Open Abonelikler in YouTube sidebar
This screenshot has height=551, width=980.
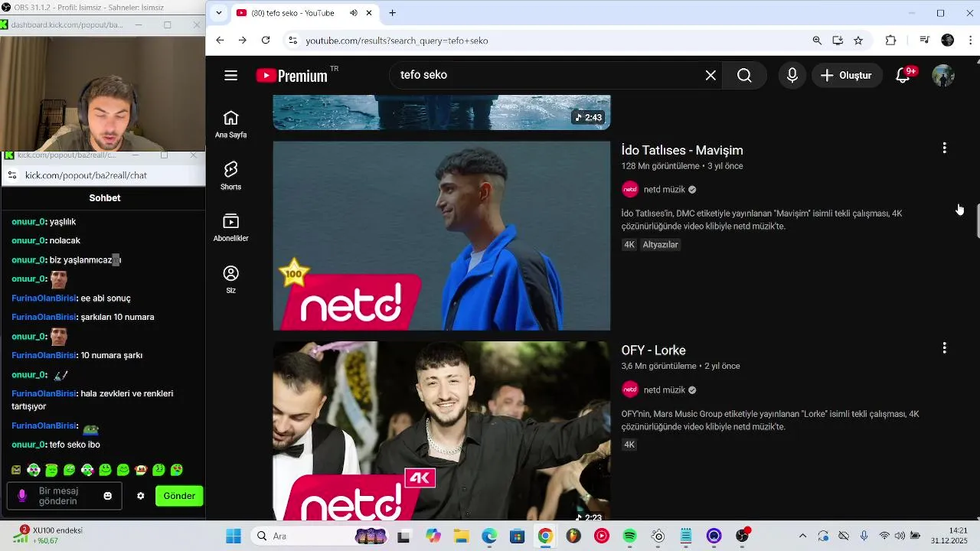click(230, 228)
